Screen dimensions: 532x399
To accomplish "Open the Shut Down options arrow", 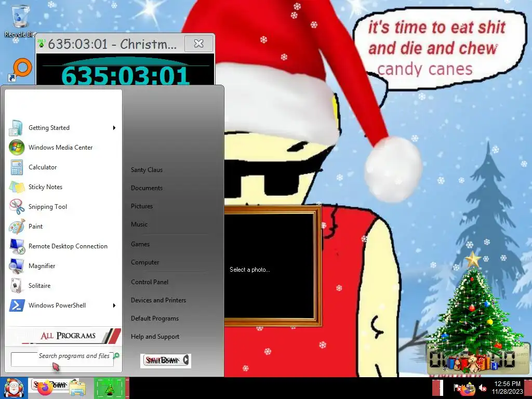I will point(186,360).
